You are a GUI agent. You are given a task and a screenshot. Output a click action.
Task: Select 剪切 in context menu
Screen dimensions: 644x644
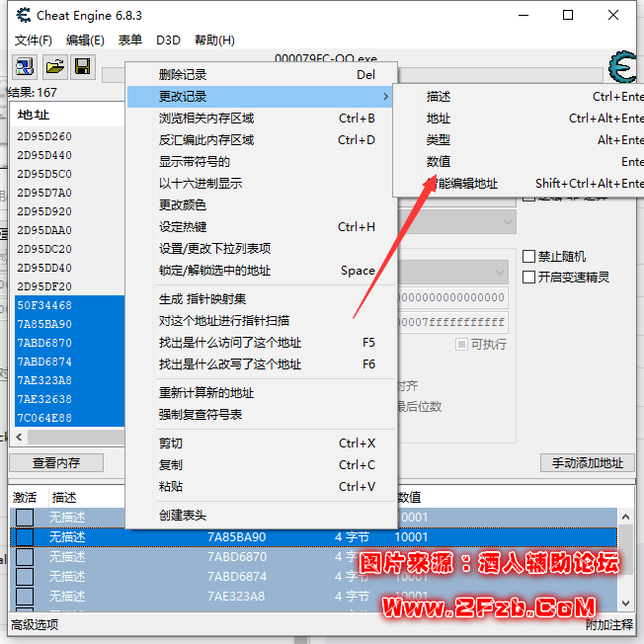pos(261,443)
